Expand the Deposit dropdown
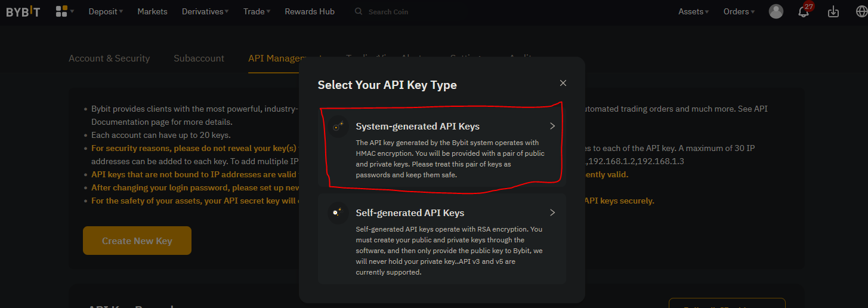This screenshot has height=308, width=868. (106, 11)
